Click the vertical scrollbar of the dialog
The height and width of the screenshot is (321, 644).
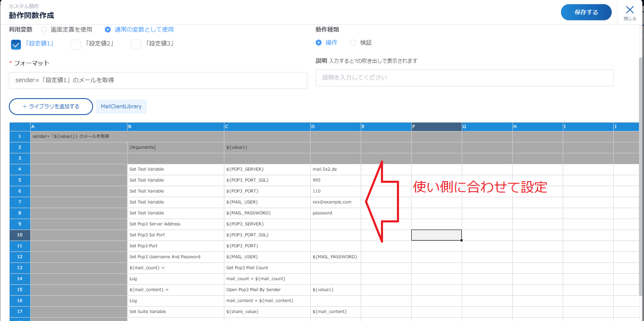(641, 176)
